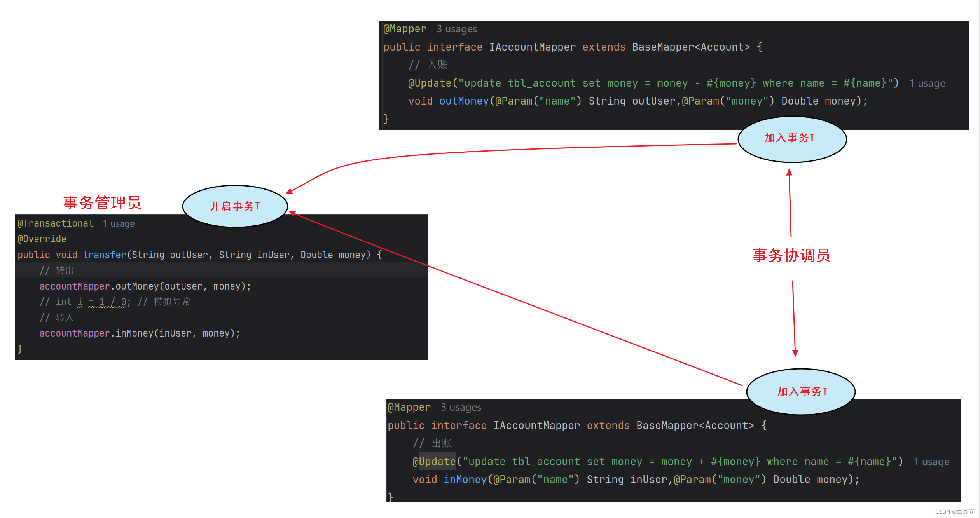Click '1 usage' hint after bottom @Update

coord(931,462)
